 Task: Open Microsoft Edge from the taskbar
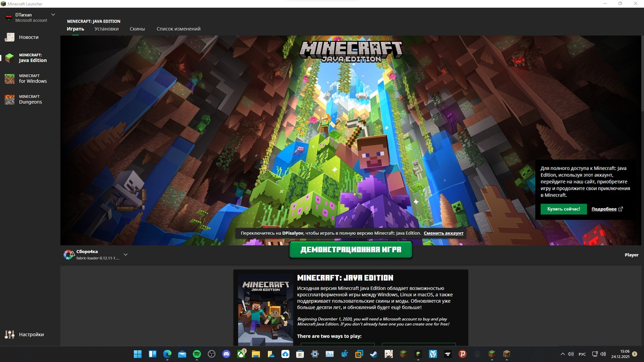coord(168,354)
